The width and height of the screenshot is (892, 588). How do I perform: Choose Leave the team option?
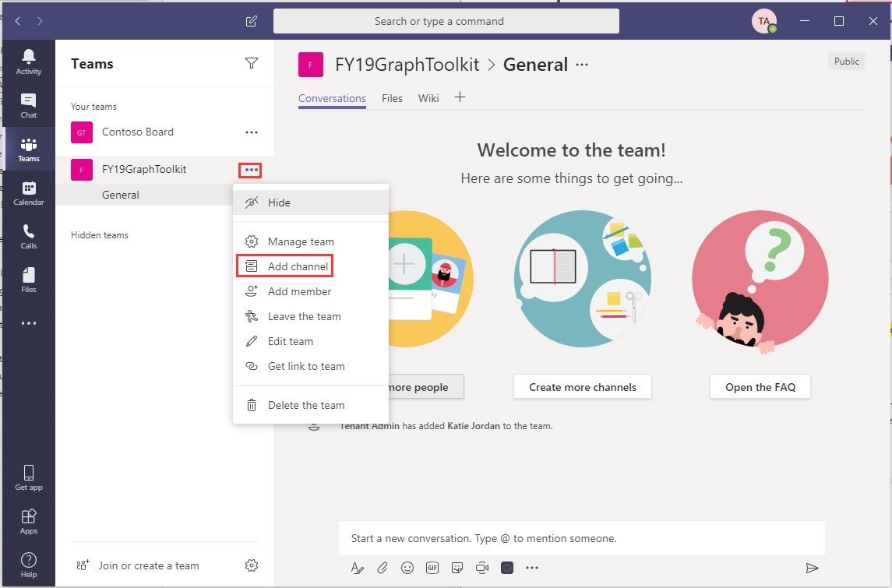(311, 316)
